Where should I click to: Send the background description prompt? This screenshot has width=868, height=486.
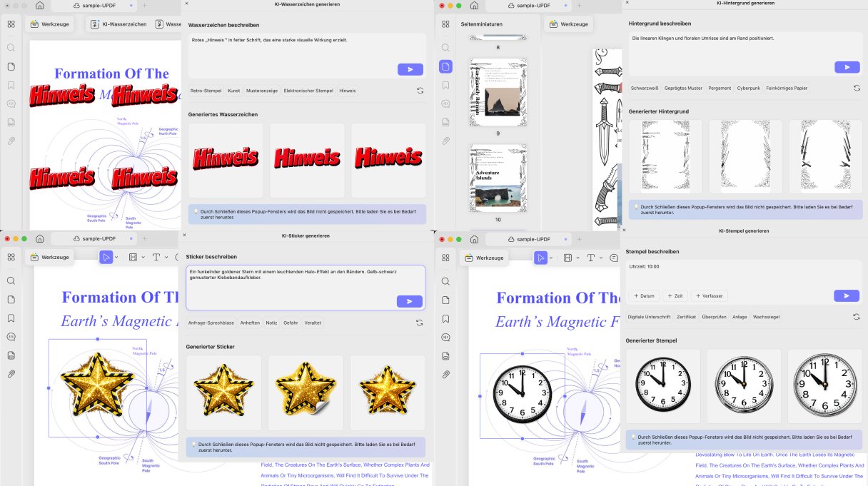(x=847, y=67)
